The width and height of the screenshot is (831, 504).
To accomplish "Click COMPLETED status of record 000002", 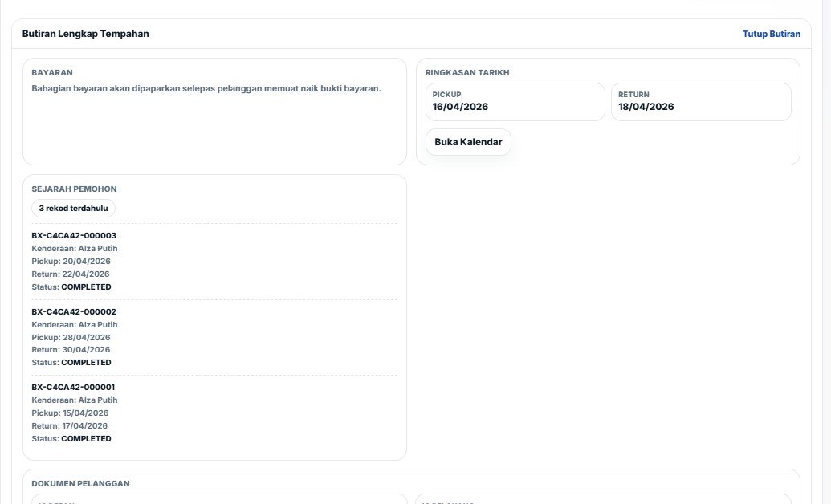I will click(x=86, y=363).
